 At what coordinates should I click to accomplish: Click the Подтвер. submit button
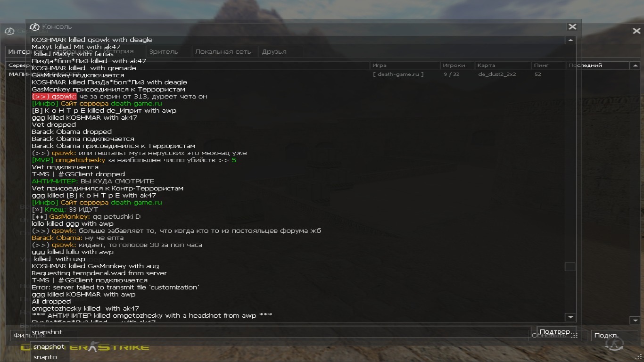tap(556, 332)
